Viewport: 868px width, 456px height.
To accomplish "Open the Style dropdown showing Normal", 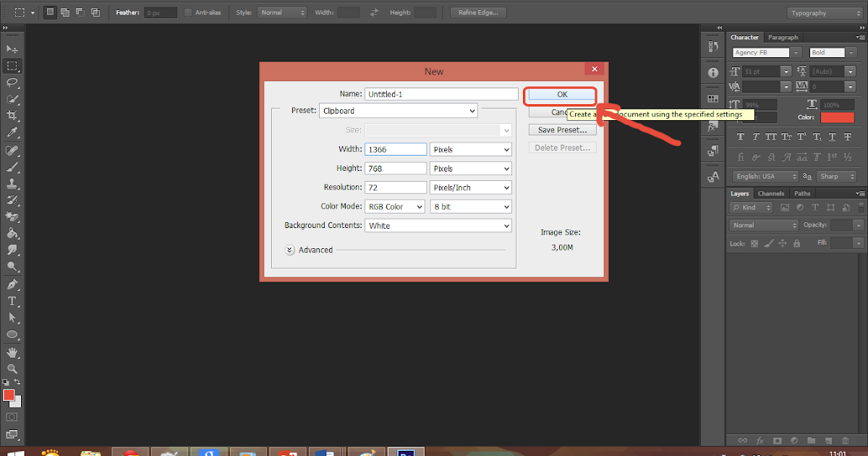I will click(283, 12).
